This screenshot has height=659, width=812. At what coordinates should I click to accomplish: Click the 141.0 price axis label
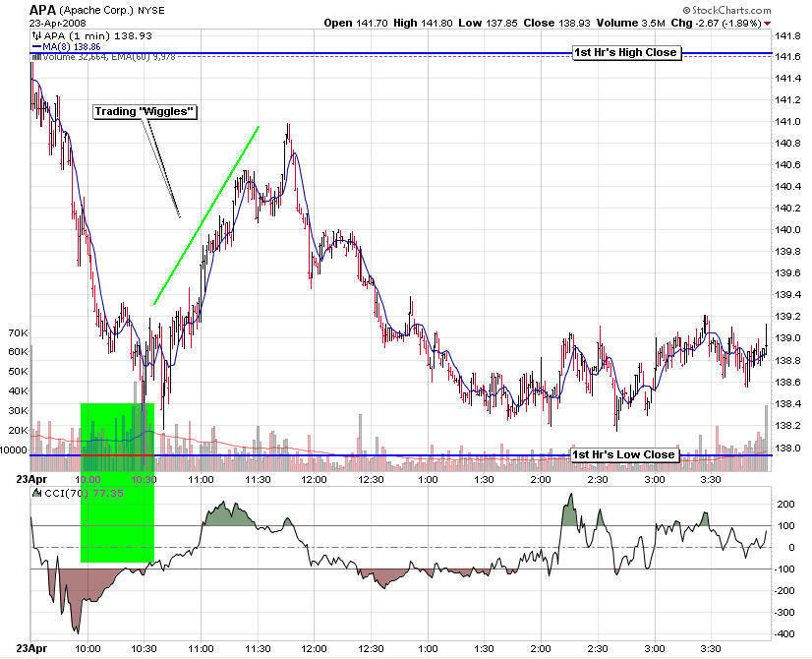(x=787, y=122)
